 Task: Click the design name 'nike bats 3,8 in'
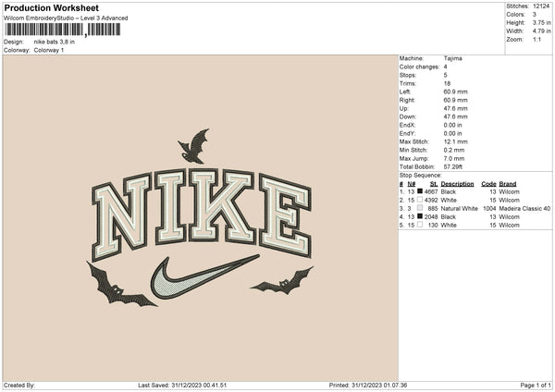pos(55,42)
